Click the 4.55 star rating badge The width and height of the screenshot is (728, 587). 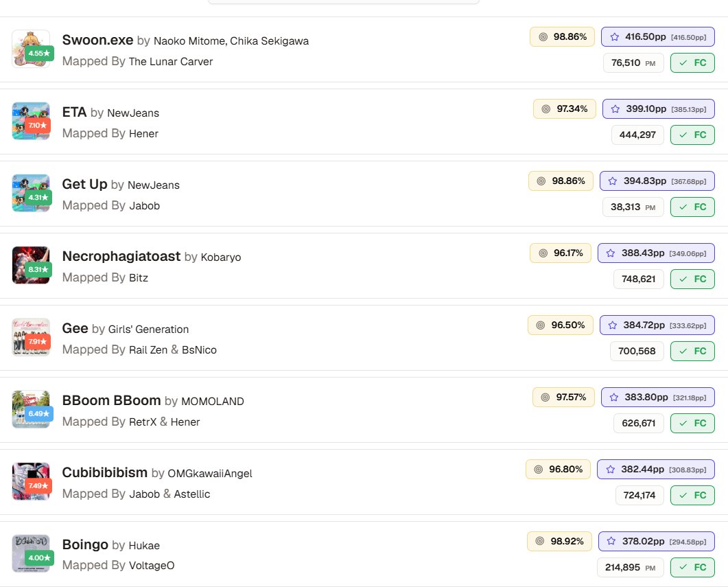(x=39, y=54)
